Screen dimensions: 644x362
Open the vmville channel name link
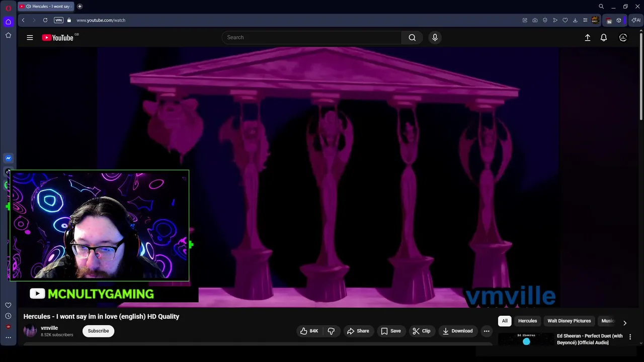coord(49,328)
